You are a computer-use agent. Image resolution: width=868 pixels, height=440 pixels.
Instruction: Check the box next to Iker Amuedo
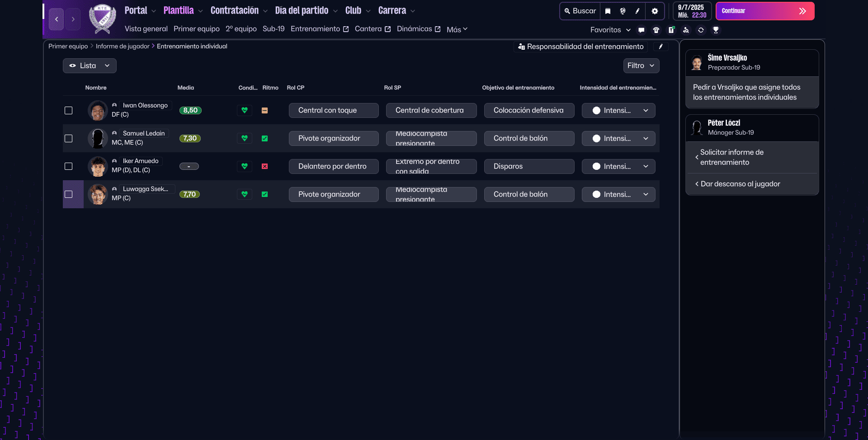pyautogui.click(x=69, y=166)
